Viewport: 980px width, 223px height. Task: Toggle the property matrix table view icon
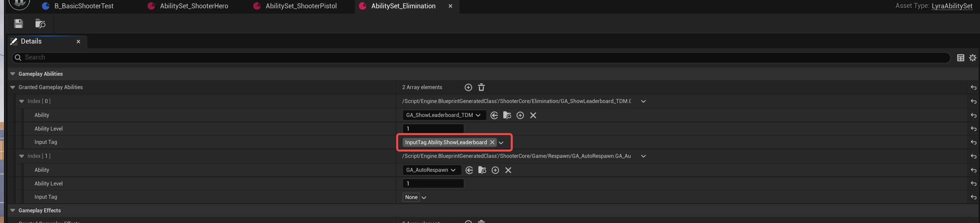(961, 58)
